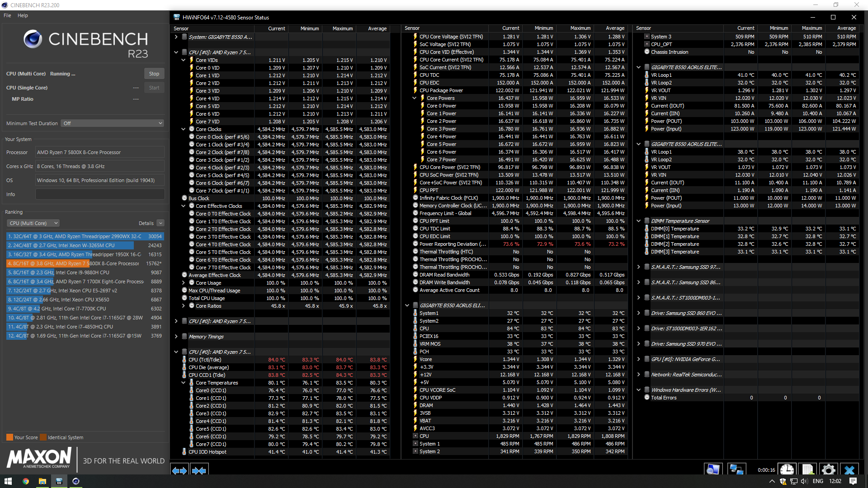
Task: Click the remote network monitors icon
Action: point(736,470)
